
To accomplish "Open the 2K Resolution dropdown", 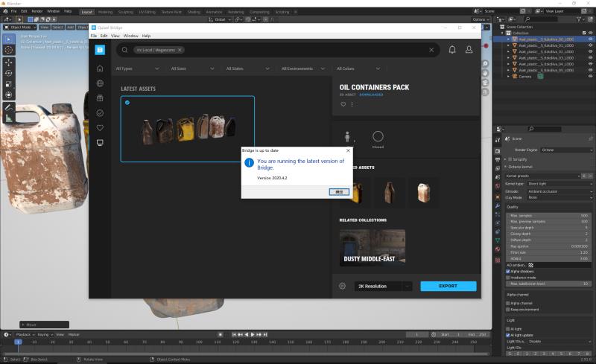I will tap(383, 286).
